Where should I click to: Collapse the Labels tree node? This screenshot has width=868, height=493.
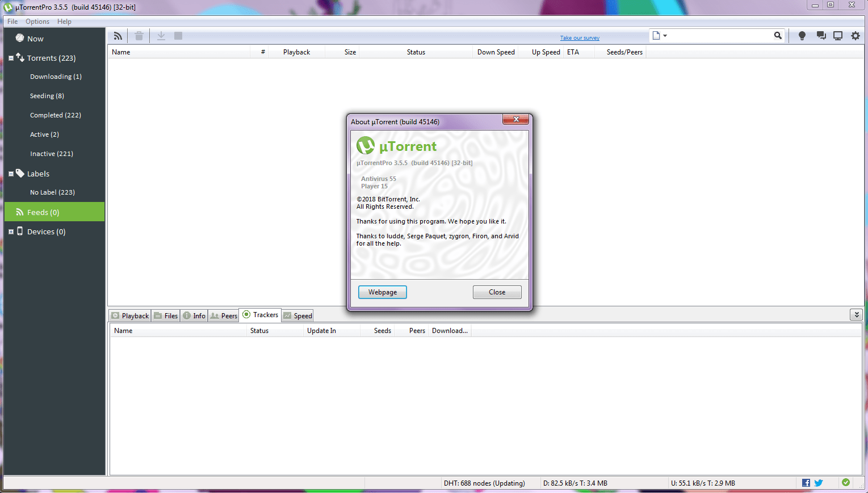click(11, 174)
